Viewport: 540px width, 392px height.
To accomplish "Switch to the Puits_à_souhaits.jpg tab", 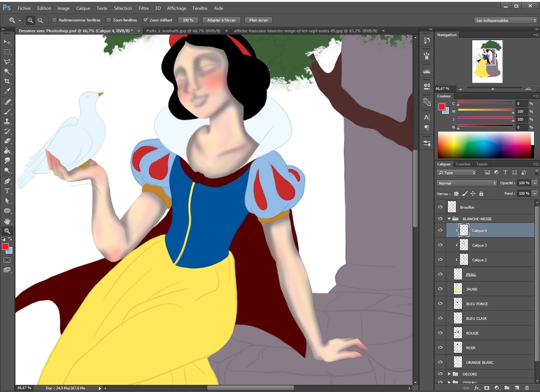I will [x=184, y=31].
